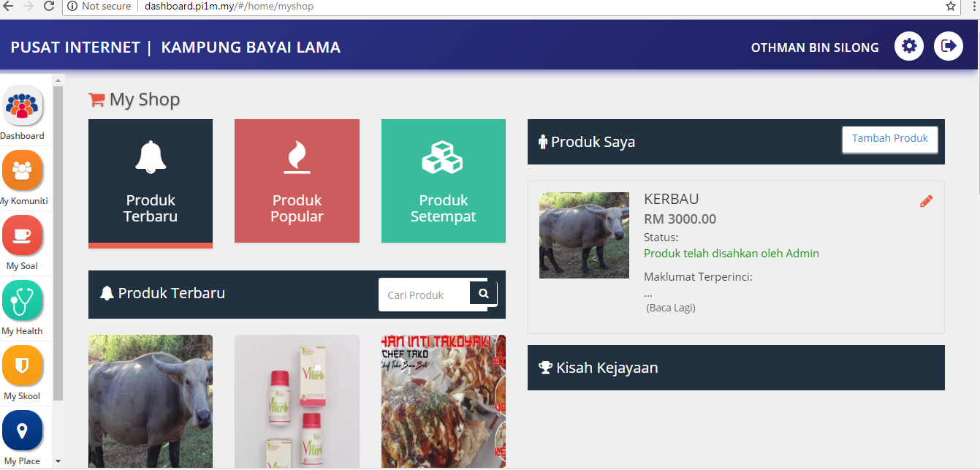Switch to the Produk Popular tile
Screen dimensions: 980x470
tap(297, 181)
